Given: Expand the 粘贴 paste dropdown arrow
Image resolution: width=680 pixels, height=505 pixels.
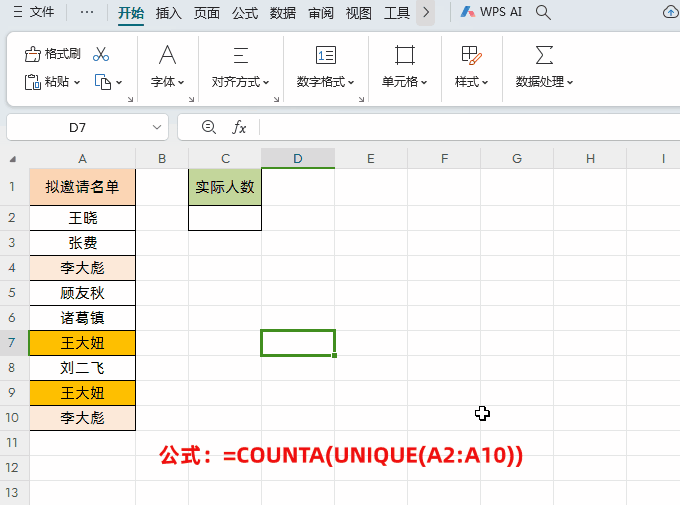Looking at the screenshot, I should [x=77, y=82].
